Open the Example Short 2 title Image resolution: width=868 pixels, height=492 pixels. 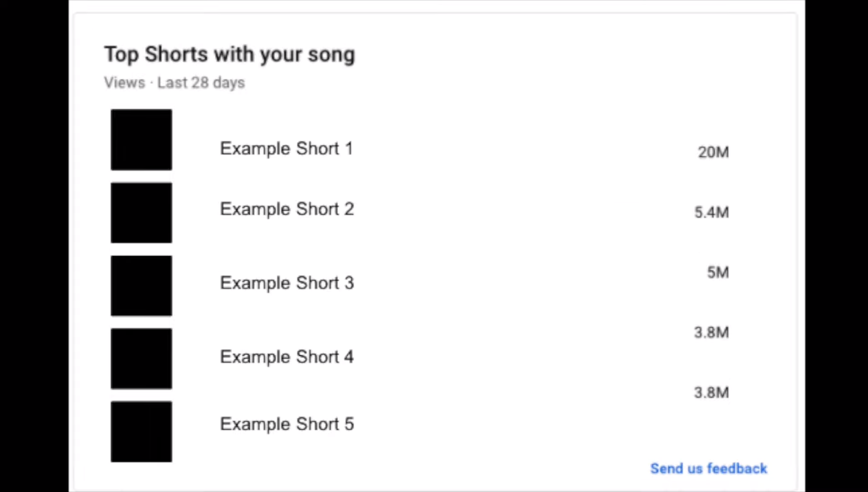pyautogui.click(x=287, y=209)
